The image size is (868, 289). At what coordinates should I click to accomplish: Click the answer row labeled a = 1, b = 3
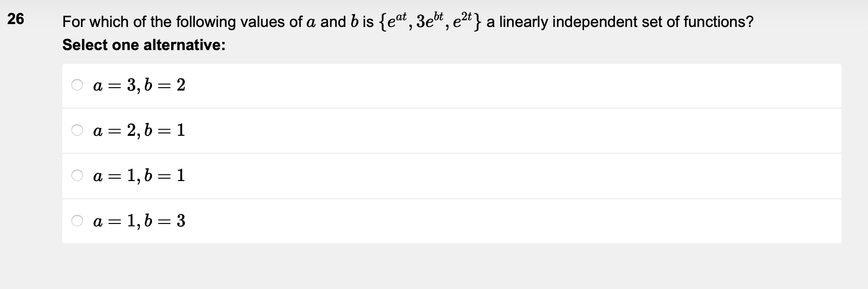coord(338,221)
